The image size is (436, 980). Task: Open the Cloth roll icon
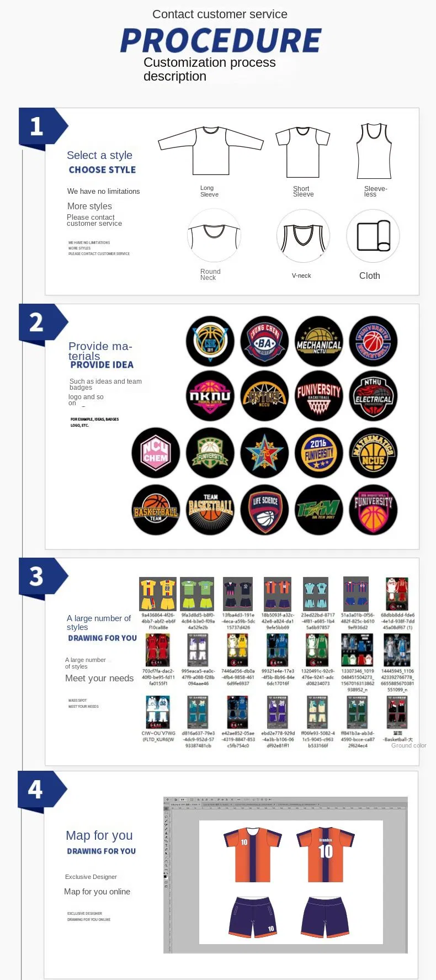tap(373, 236)
